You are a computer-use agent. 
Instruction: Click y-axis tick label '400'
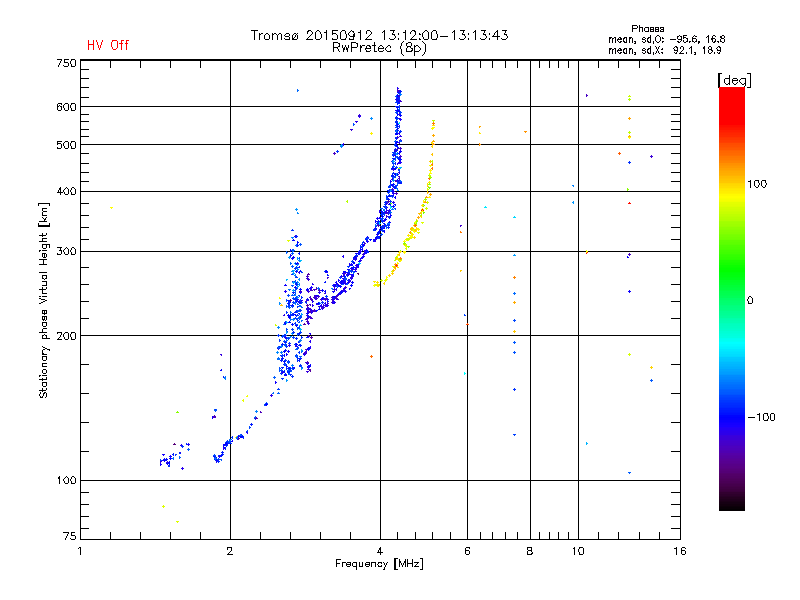click(66, 191)
